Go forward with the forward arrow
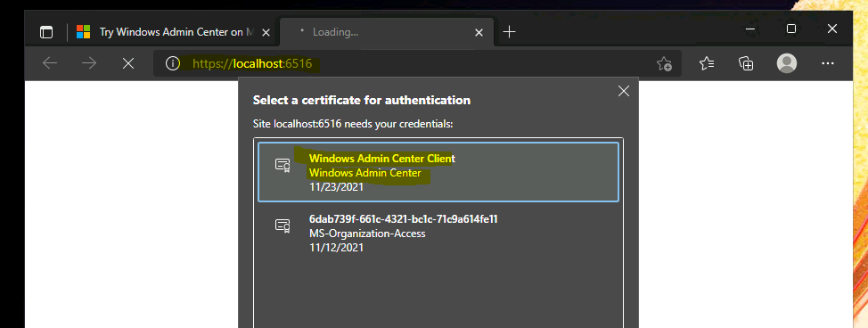This screenshot has width=868, height=328. [89, 63]
